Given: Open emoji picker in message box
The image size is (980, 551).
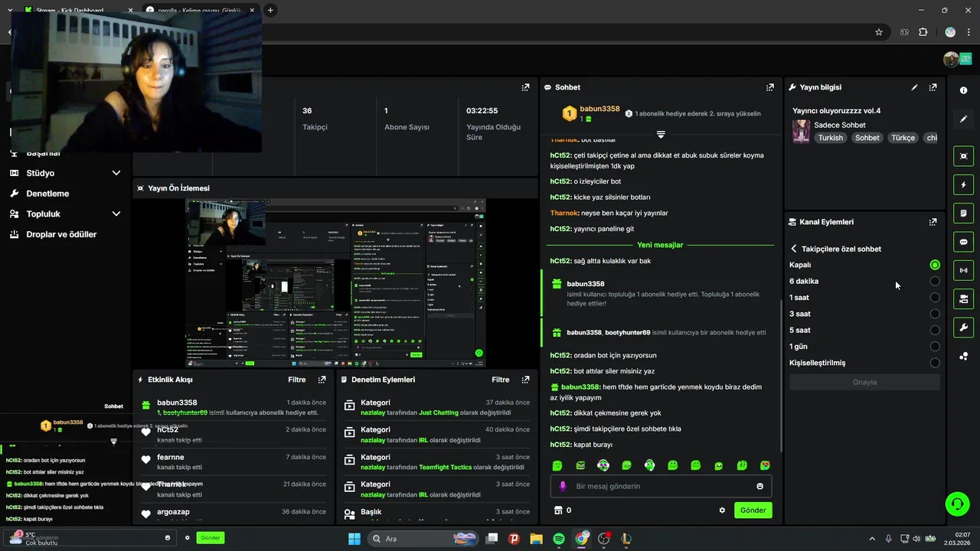Looking at the screenshot, I should pyautogui.click(x=759, y=486).
